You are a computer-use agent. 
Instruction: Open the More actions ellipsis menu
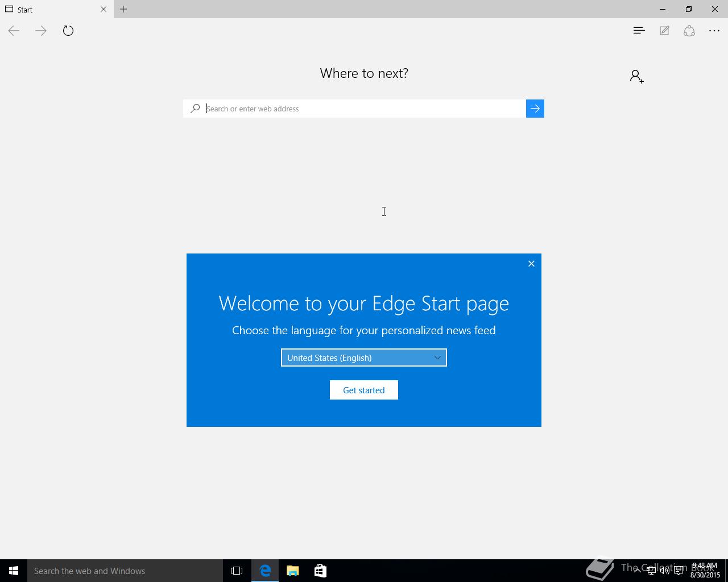pos(714,31)
